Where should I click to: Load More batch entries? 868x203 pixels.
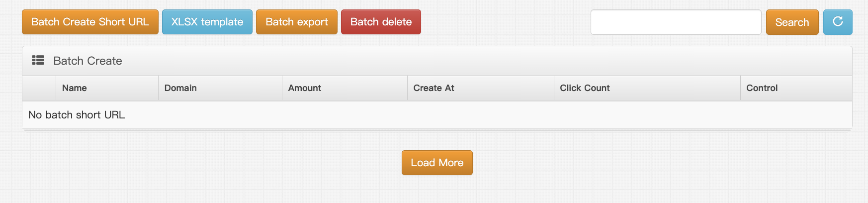click(x=437, y=163)
